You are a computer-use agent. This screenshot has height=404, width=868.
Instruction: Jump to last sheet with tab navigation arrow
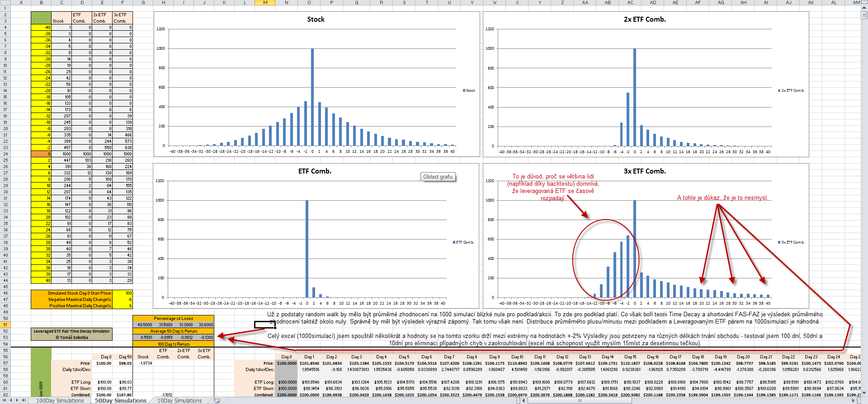(x=24, y=400)
